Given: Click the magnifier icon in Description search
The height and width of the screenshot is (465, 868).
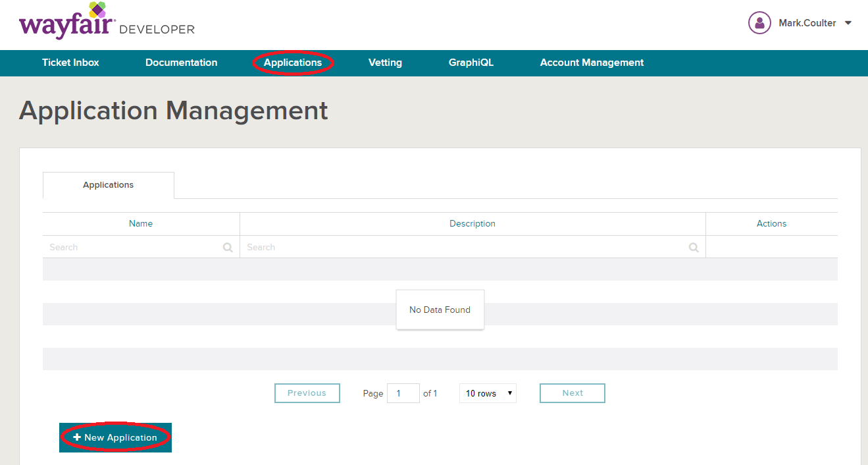Looking at the screenshot, I should click(694, 248).
